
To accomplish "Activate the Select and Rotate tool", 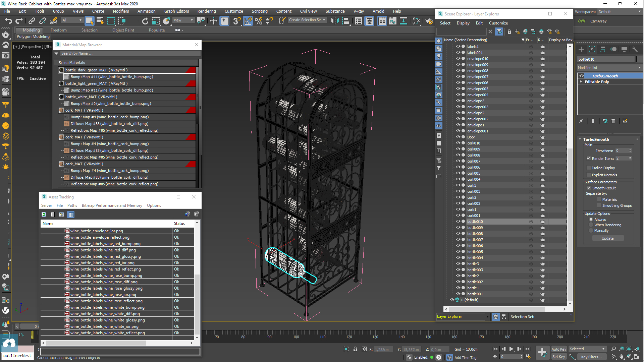I will (x=145, y=21).
